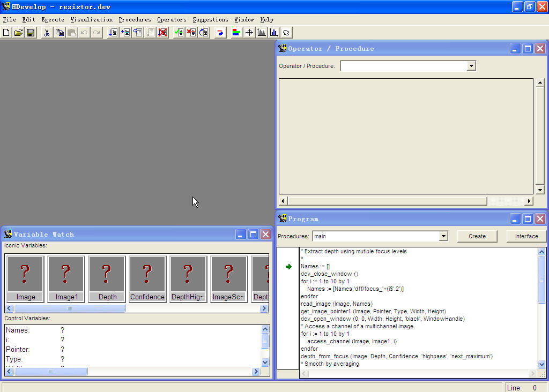Open the Visualization menu
The image size is (549, 392).
pyautogui.click(x=91, y=20)
